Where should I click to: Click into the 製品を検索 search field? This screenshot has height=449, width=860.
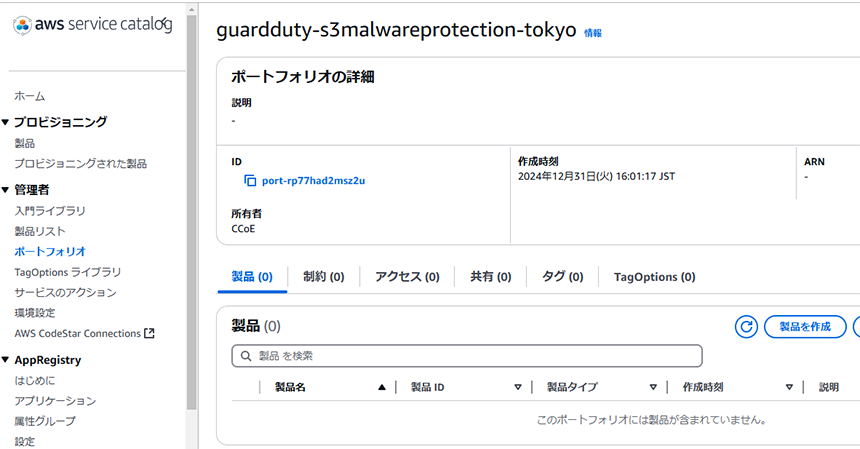coord(467,356)
